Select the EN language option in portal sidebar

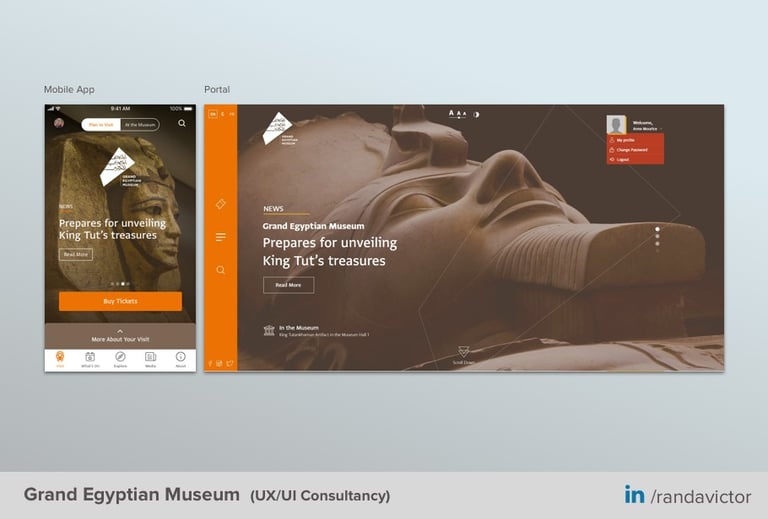(x=213, y=114)
